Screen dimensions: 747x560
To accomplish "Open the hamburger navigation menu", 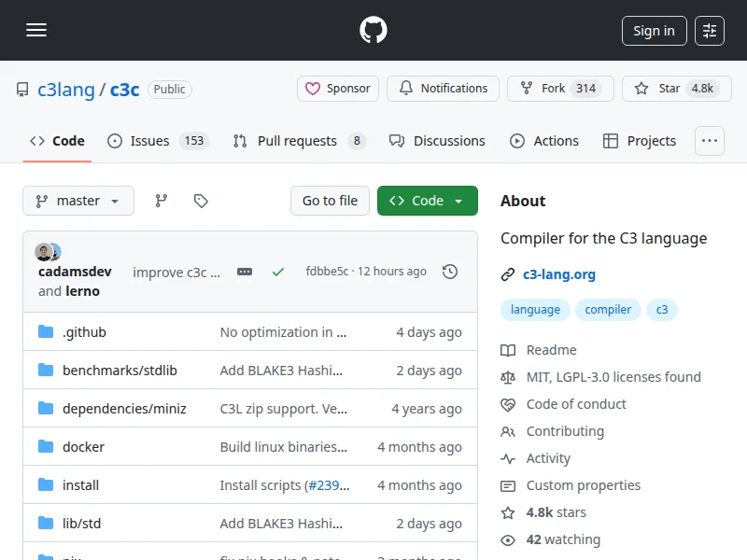I will tap(36, 30).
